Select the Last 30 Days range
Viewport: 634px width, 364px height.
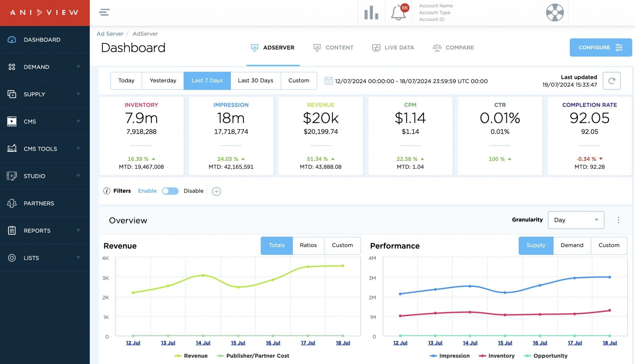click(255, 80)
